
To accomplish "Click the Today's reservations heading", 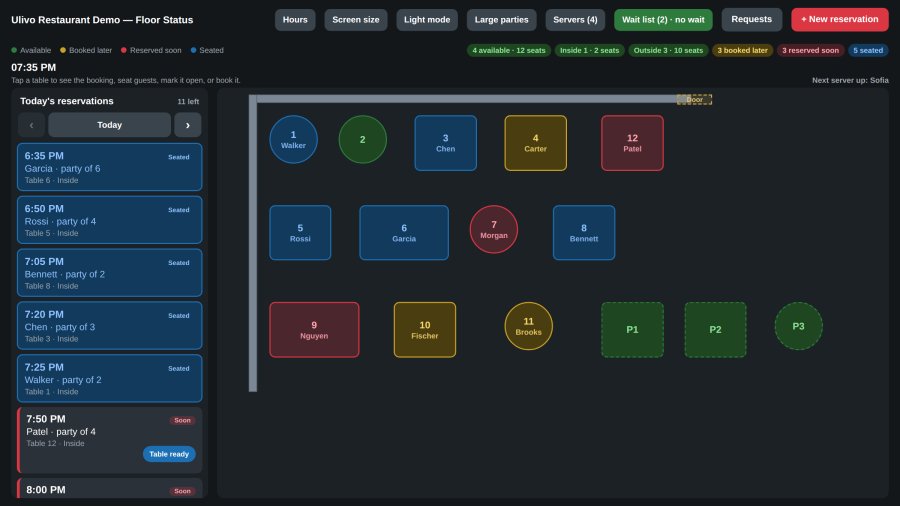I will 67,101.
